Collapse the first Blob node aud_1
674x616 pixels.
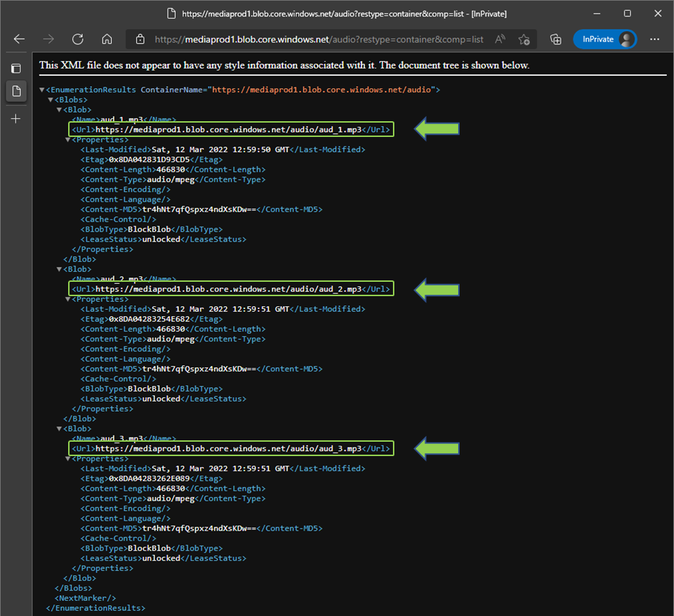59,110
